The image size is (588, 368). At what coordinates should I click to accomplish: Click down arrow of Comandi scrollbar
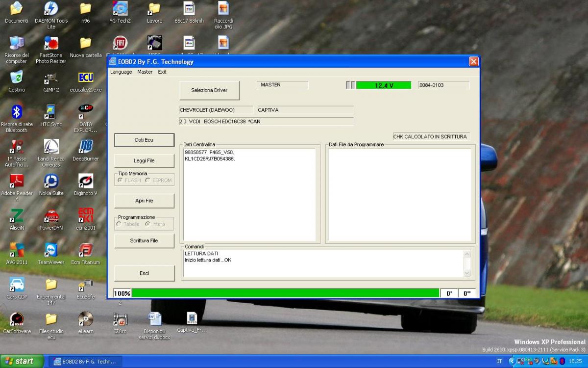pos(466,273)
